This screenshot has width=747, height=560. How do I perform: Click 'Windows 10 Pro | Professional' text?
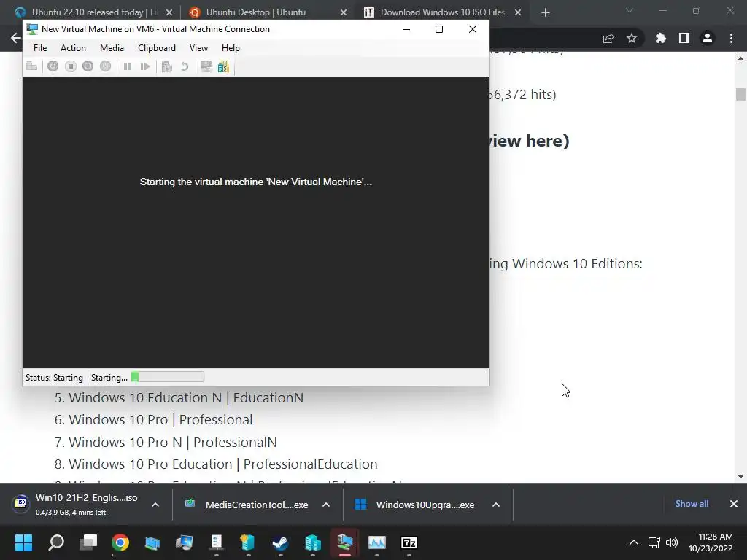point(160,419)
